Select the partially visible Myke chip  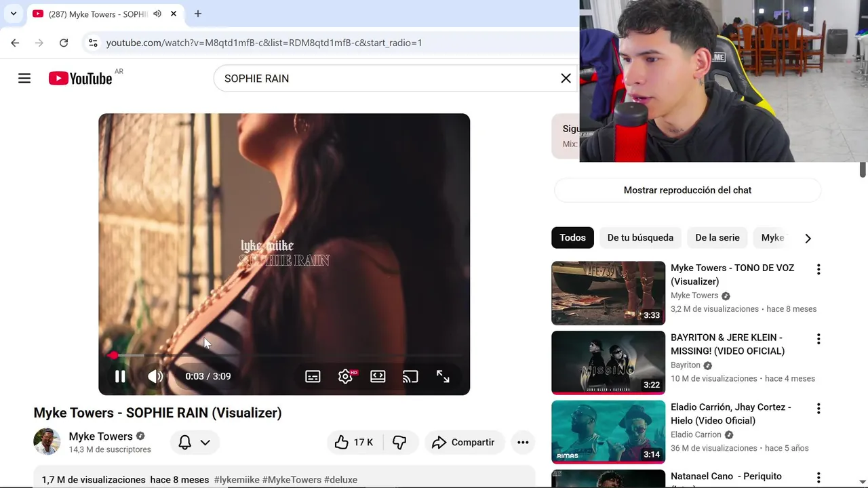tap(772, 238)
